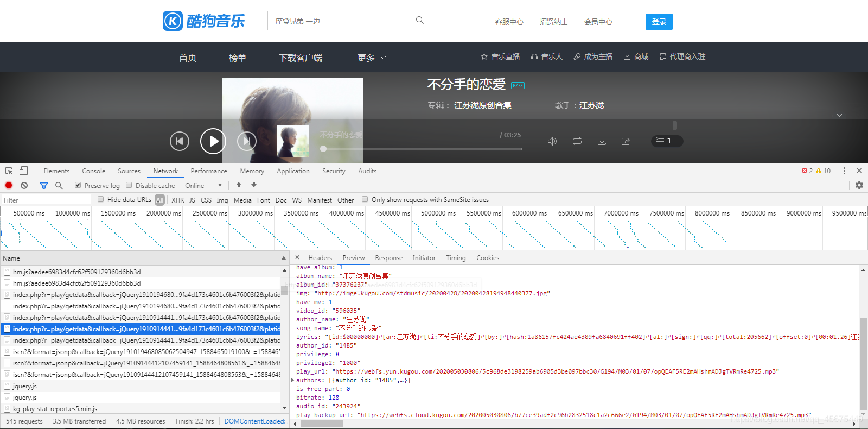This screenshot has width=868, height=429.
Task: Click the song progress bar
Action: click(x=422, y=149)
